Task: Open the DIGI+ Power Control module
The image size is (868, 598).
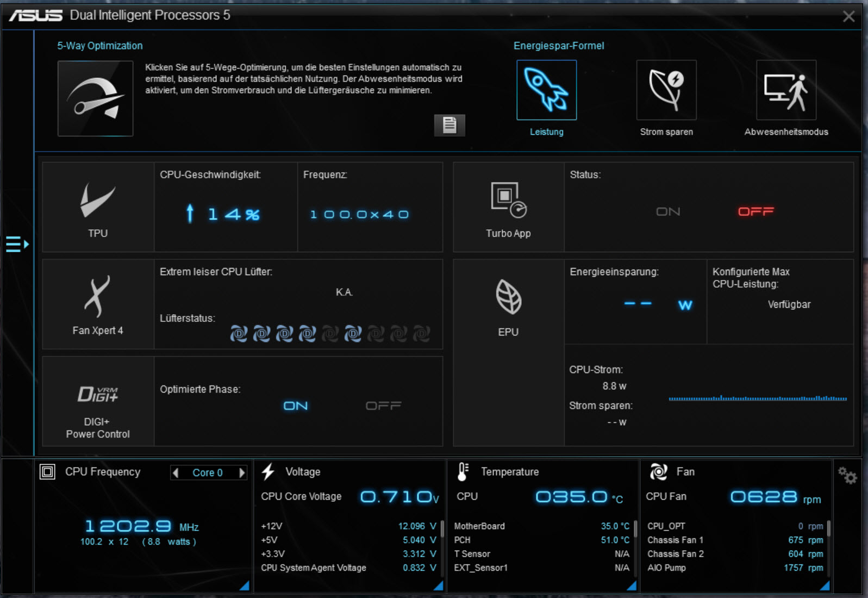Action: click(x=98, y=401)
